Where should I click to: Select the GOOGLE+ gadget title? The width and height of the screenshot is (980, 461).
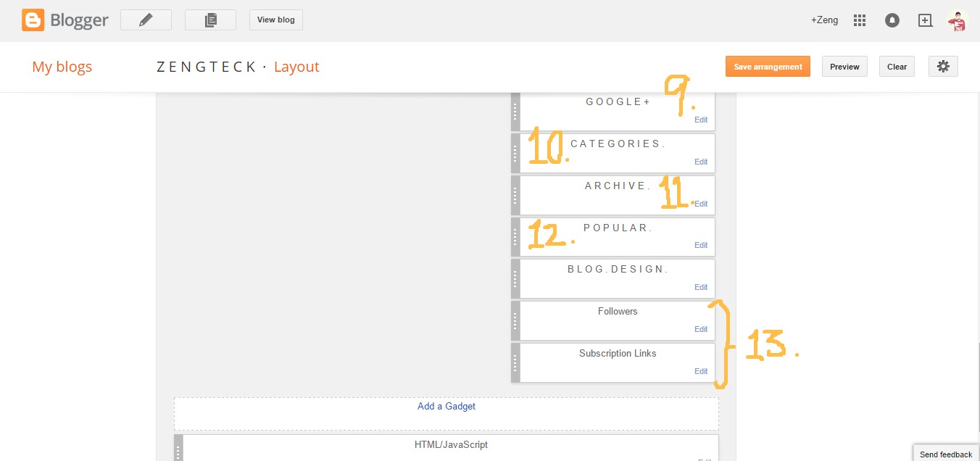click(x=618, y=101)
